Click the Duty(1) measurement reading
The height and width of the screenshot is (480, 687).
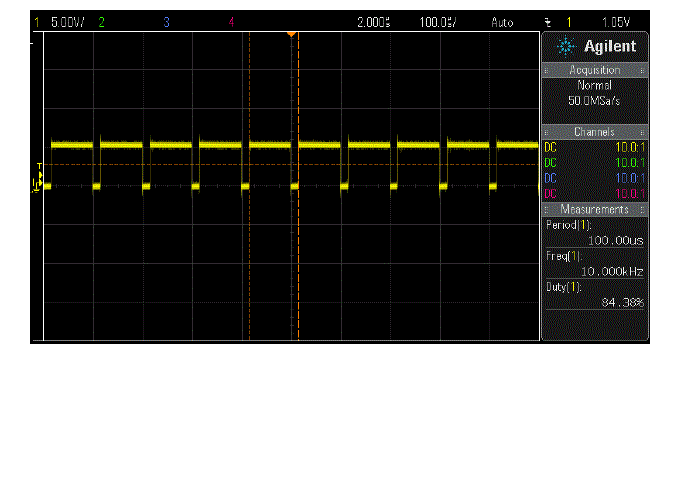tap(594, 294)
